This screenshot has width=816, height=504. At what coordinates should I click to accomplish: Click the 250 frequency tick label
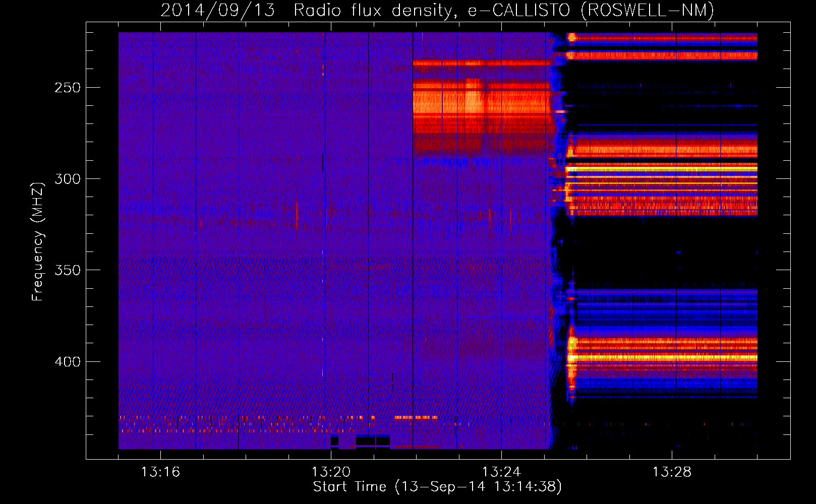click(x=68, y=88)
